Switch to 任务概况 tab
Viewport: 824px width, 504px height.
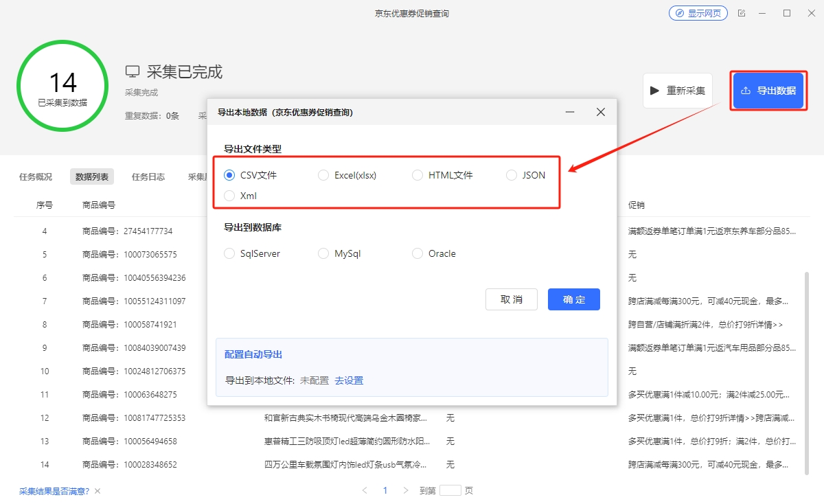[36, 176]
